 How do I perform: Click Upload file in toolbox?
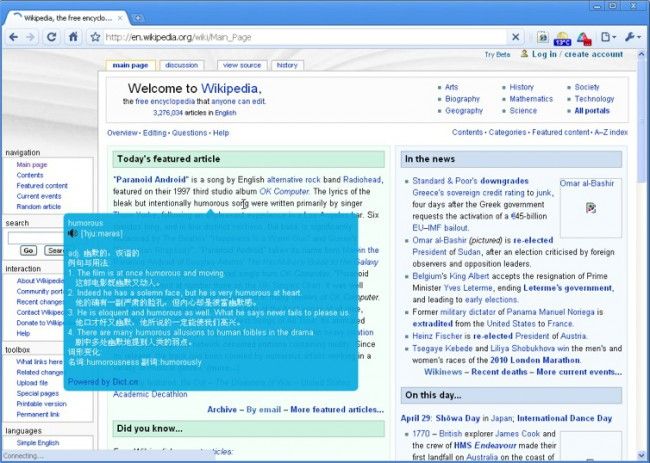(32, 383)
